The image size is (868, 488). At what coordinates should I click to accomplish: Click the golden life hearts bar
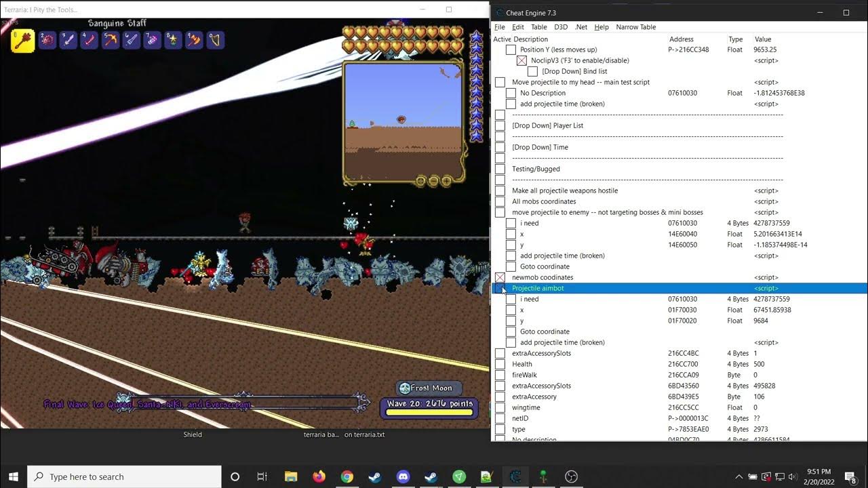(x=402, y=39)
